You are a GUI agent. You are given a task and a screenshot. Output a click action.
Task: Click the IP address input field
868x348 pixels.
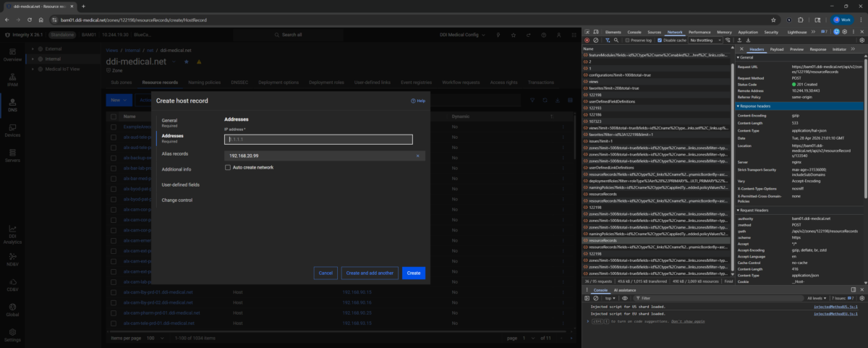click(x=318, y=140)
